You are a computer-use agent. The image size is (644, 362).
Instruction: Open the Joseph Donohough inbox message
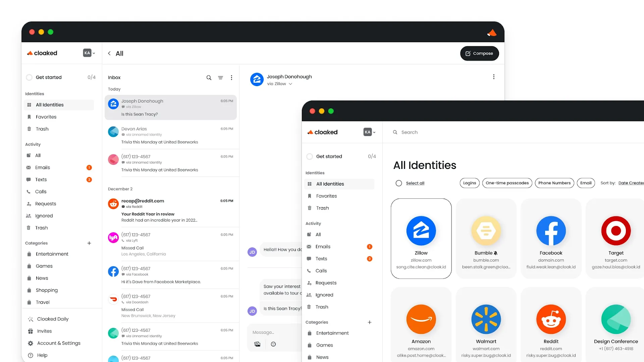click(171, 107)
